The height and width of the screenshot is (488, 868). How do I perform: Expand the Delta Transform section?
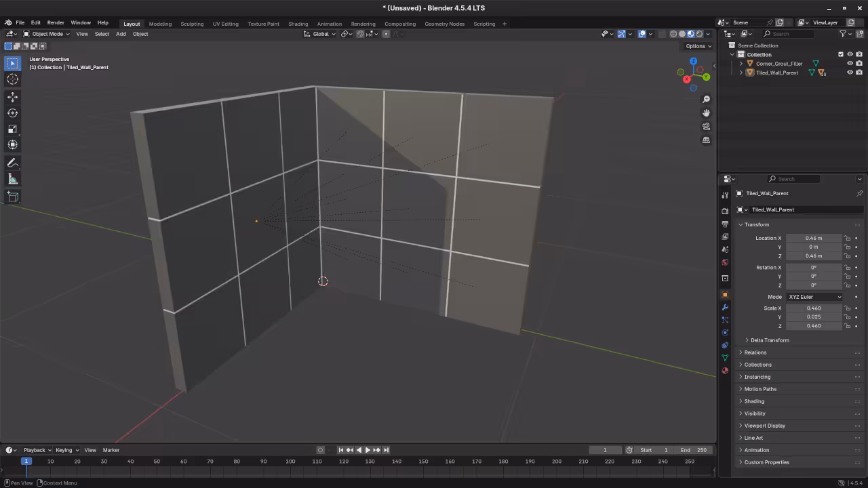click(x=770, y=340)
